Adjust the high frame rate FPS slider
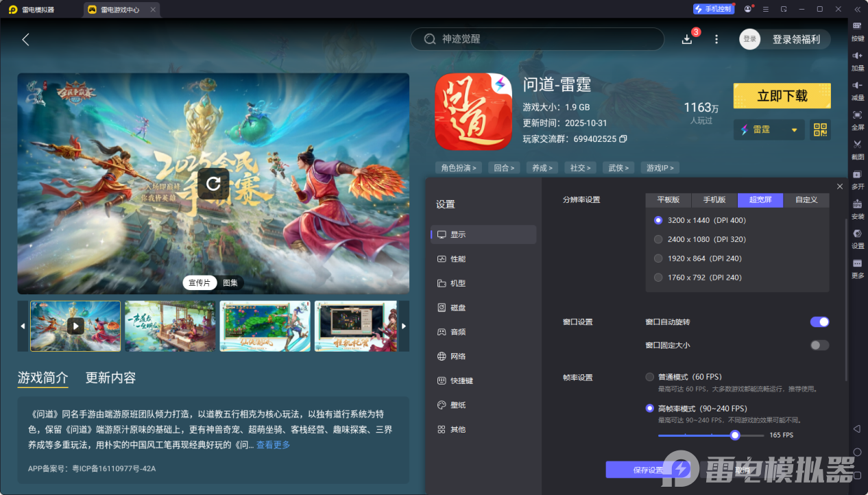 coord(735,435)
